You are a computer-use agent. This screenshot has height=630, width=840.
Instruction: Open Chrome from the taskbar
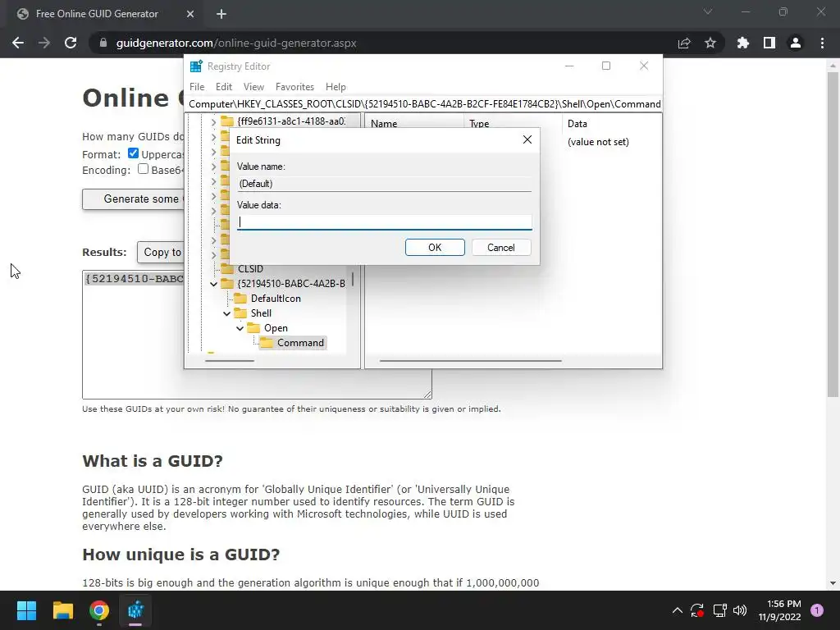tap(99, 610)
